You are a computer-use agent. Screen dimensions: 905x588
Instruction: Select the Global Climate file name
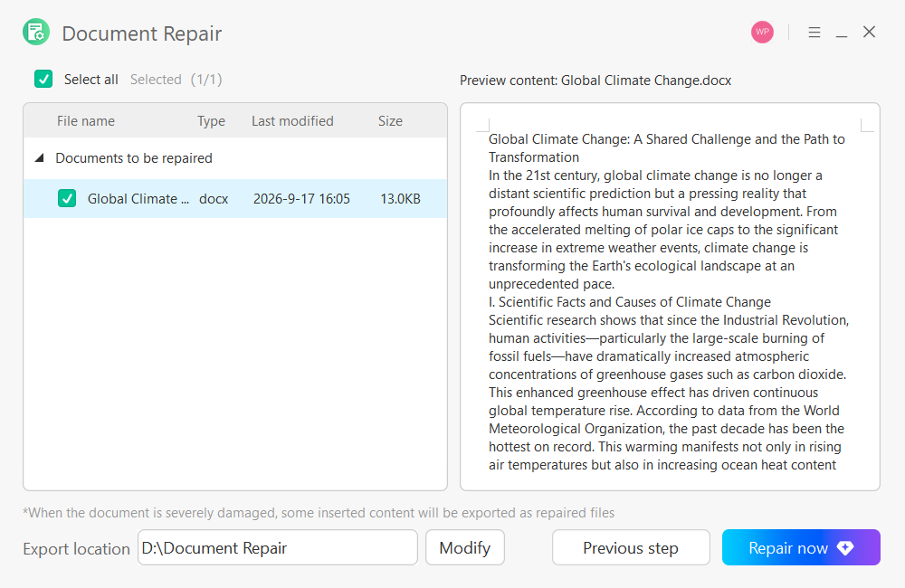pyautogui.click(x=138, y=198)
